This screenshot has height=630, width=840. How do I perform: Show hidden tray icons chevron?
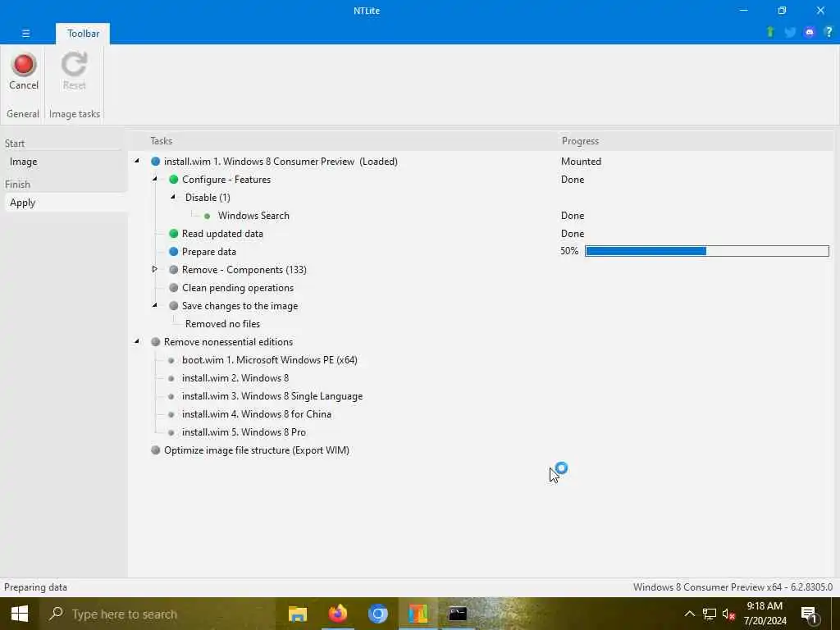pos(689,614)
